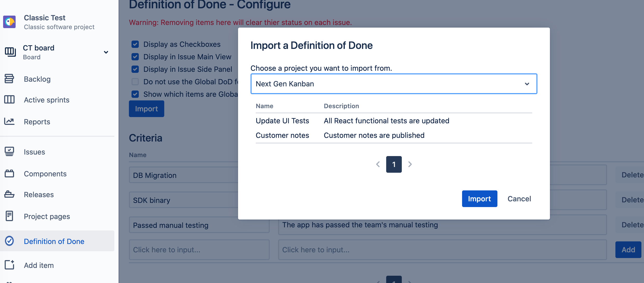Click the Classic Test project avatar icon
The height and width of the screenshot is (283, 644).
click(x=9, y=22)
